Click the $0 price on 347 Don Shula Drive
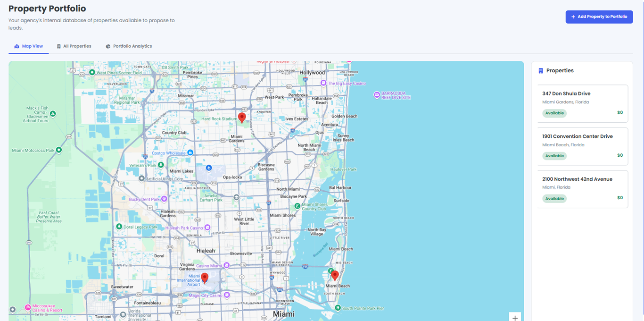This screenshot has height=321, width=644. (620, 113)
